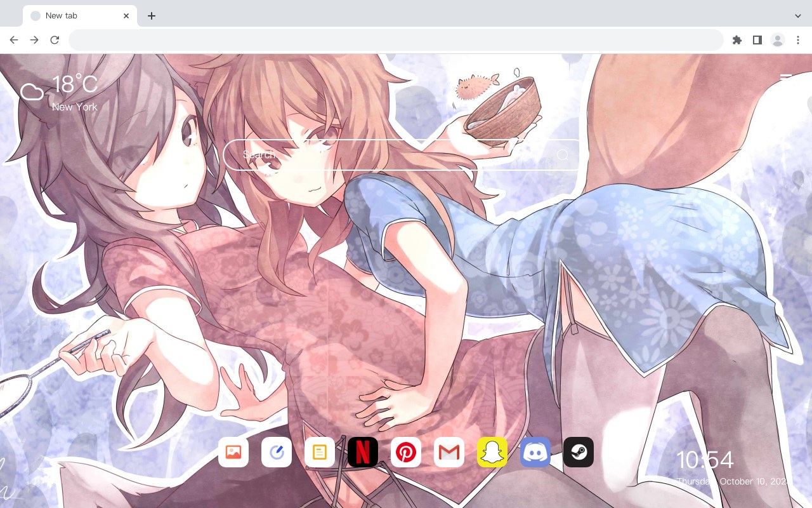Launch the Pinterest shortcut

pos(406,452)
